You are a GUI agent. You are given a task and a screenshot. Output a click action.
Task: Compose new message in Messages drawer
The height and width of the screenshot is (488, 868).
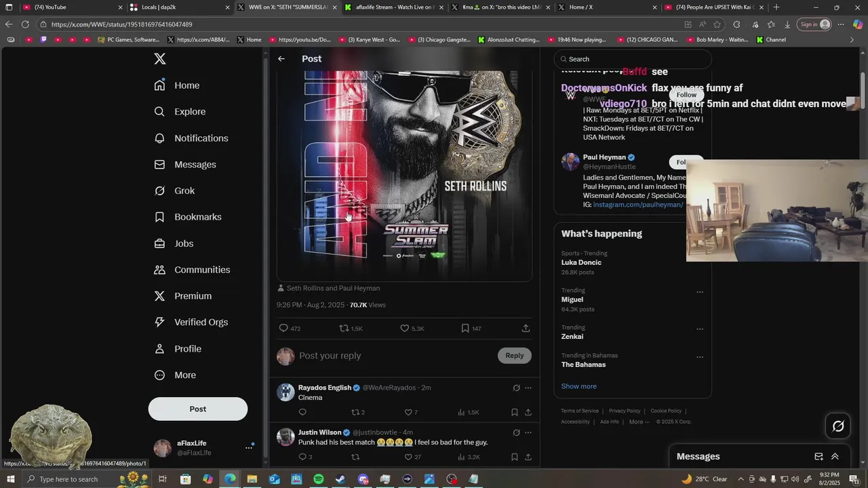pos(818,457)
